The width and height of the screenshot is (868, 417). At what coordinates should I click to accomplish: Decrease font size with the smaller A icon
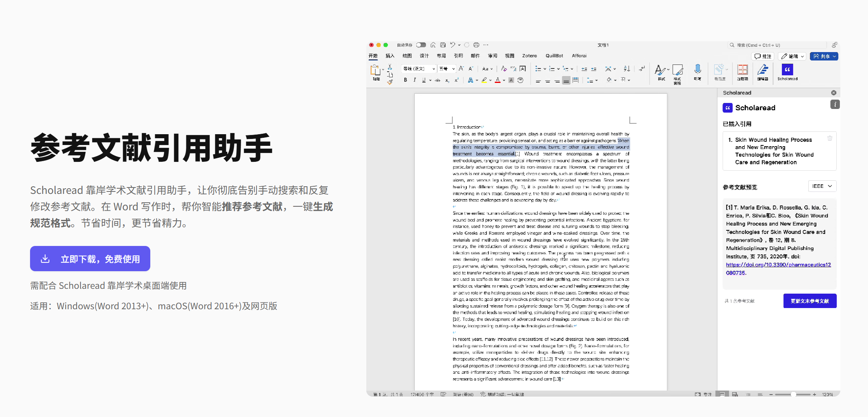[471, 68]
